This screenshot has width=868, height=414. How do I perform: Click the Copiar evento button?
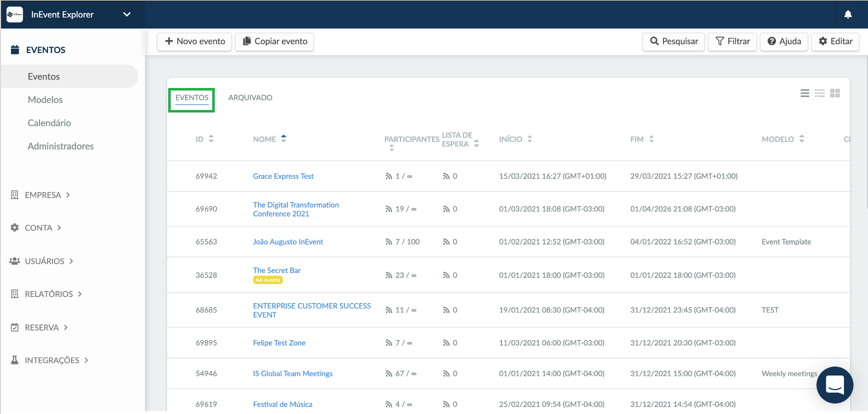point(274,41)
